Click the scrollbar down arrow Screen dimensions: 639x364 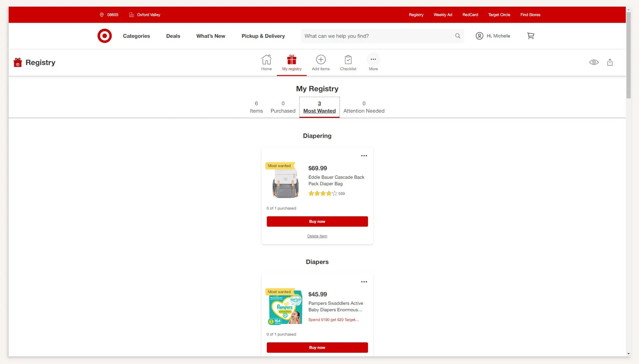point(628,354)
